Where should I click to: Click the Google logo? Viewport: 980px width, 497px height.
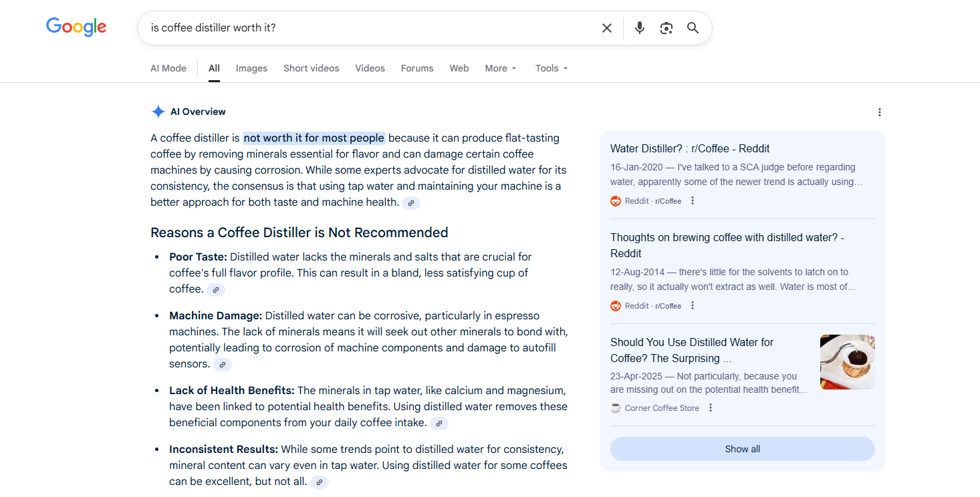click(x=76, y=27)
